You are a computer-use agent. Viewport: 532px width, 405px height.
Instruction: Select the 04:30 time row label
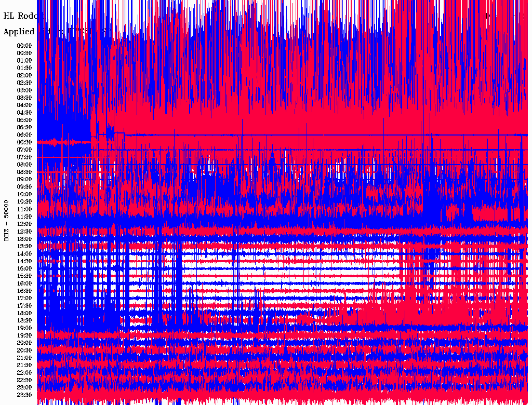tap(24, 112)
